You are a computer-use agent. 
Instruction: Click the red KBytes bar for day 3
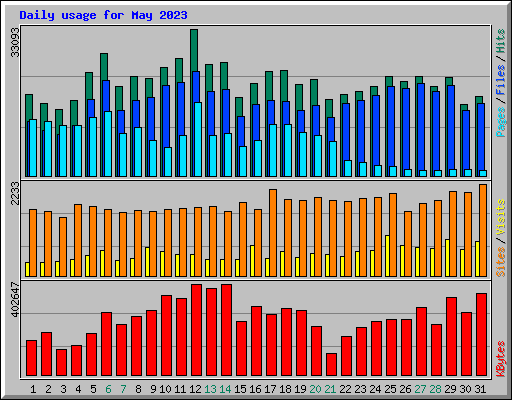pos(61,363)
